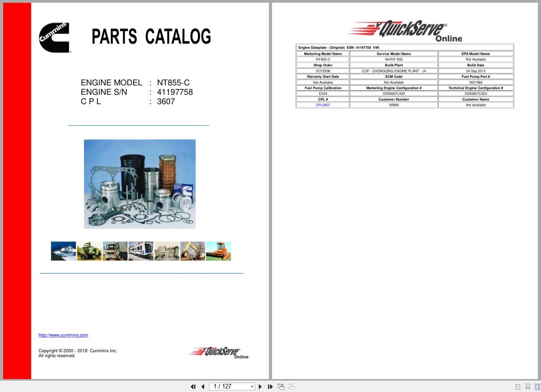The width and height of the screenshot is (541, 392).
Task: Click the train thumbnail in the image strip
Action: [x=141, y=251]
